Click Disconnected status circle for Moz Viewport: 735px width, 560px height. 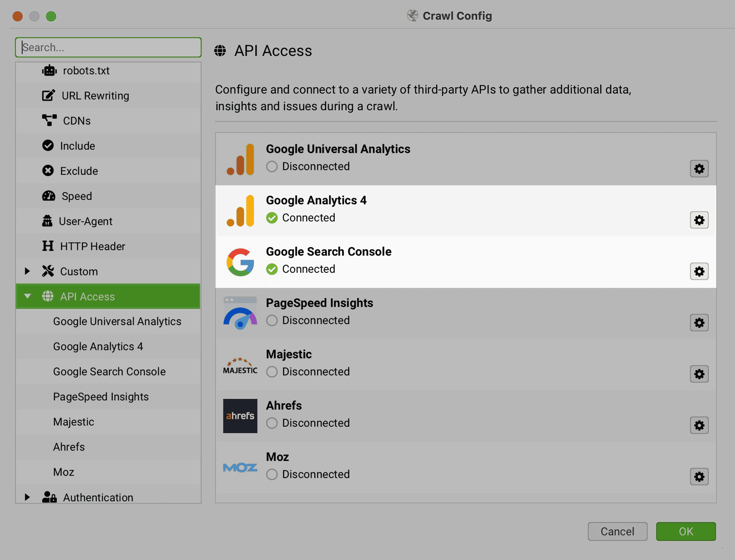click(x=272, y=474)
